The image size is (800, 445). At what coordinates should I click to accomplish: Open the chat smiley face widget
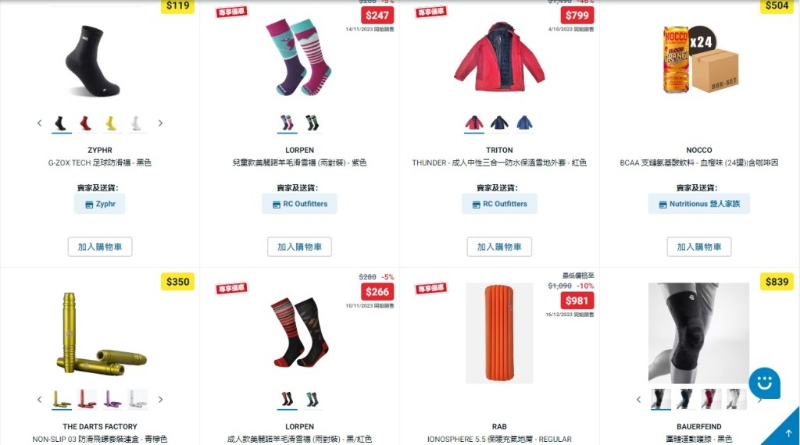click(764, 383)
